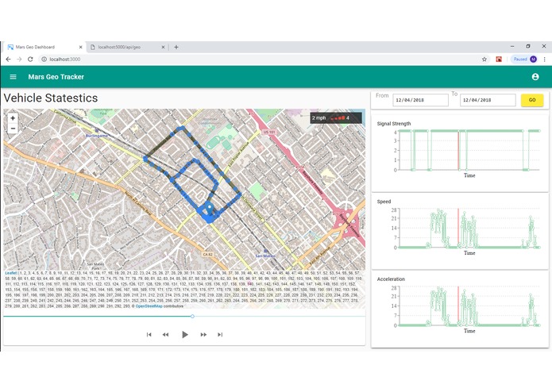Viewport: 552px width, 392px height.
Task: Skip to the first track point
Action: 149,334
